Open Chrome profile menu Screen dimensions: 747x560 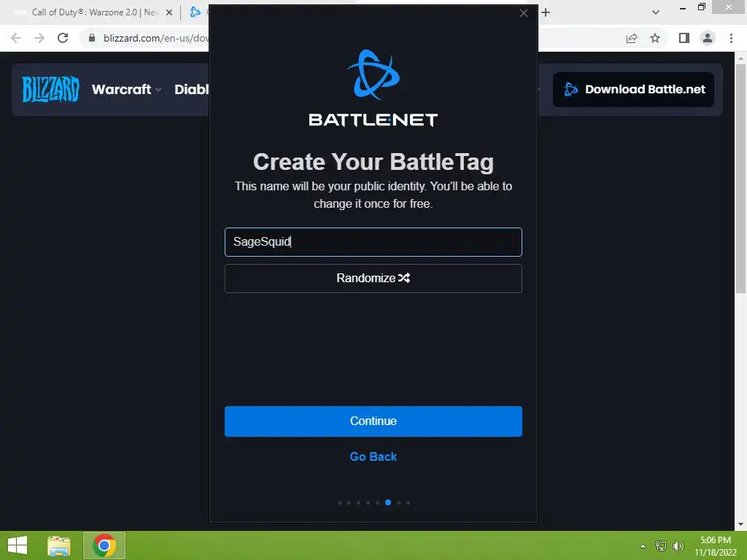coord(708,38)
